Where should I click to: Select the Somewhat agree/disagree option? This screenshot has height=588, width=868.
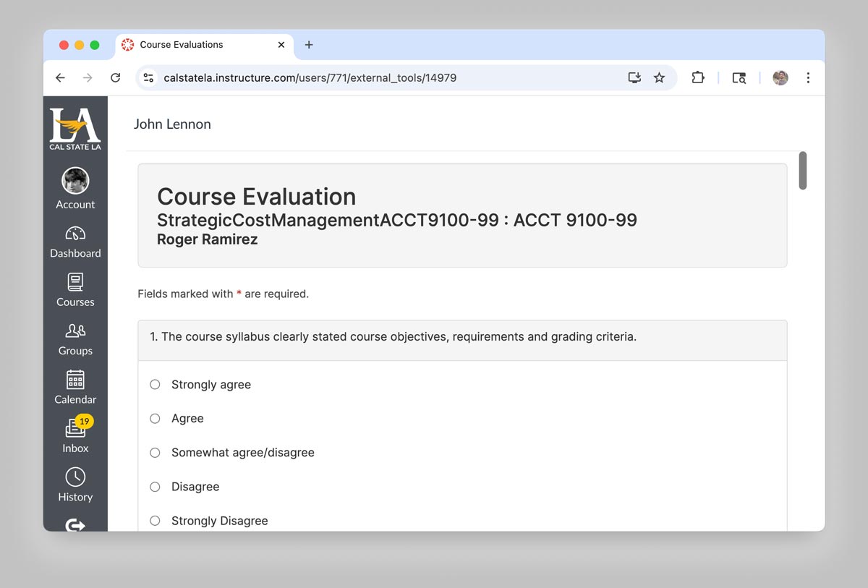point(154,452)
